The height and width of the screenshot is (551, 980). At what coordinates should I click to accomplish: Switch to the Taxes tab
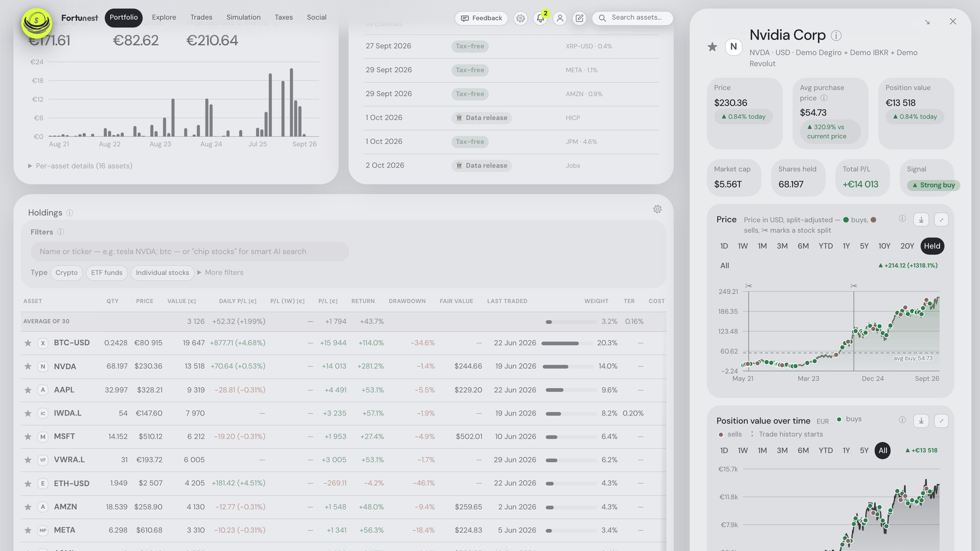pyautogui.click(x=284, y=17)
